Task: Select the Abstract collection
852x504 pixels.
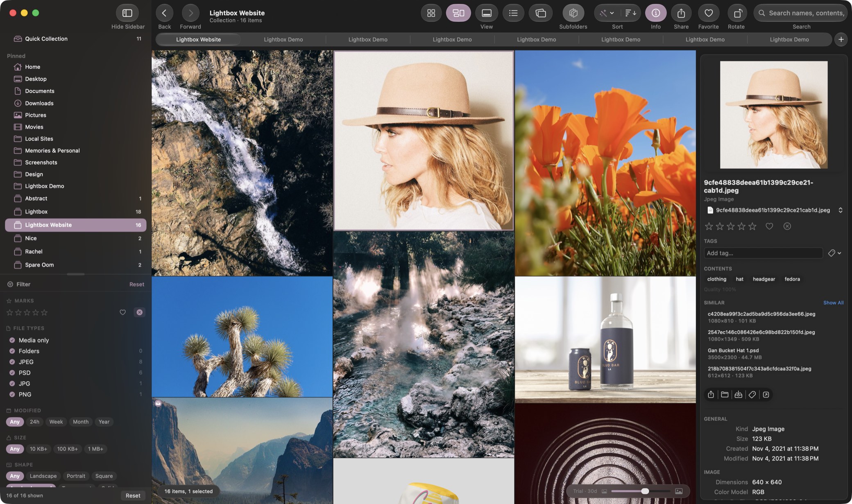Action: (76, 199)
